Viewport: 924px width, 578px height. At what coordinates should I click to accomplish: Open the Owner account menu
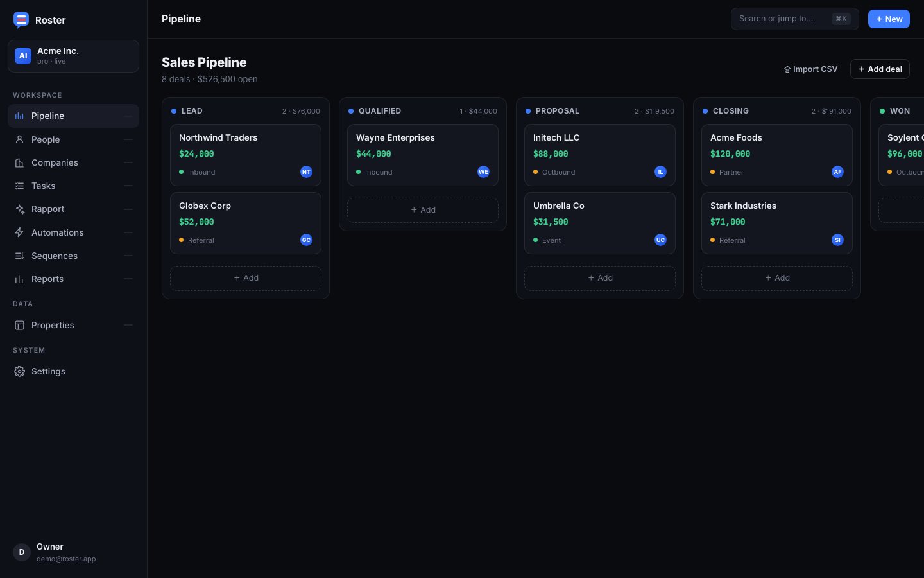point(73,552)
